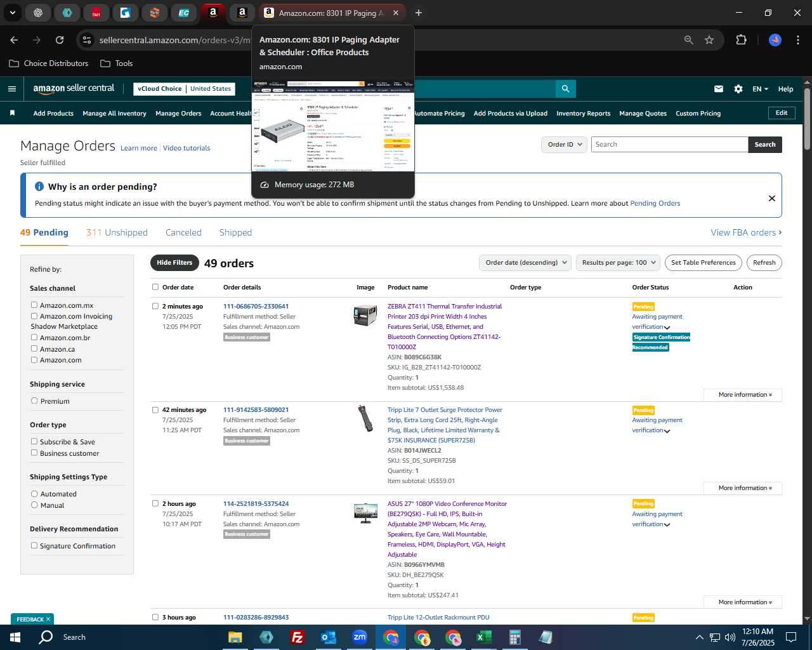The width and height of the screenshot is (812, 650).
Task: Select the Manual shipping settings radio
Action: [x=34, y=505]
